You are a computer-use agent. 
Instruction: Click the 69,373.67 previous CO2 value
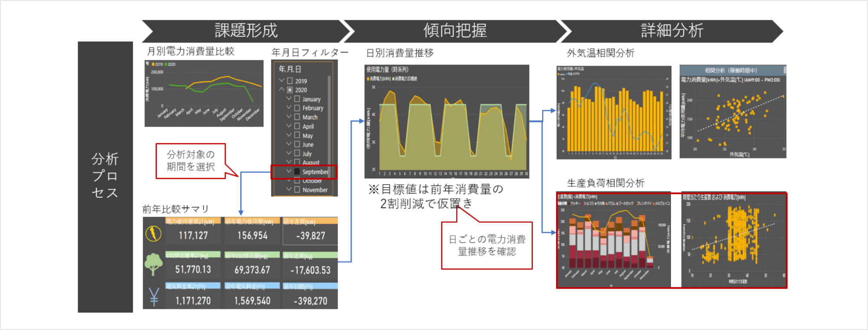tap(252, 270)
